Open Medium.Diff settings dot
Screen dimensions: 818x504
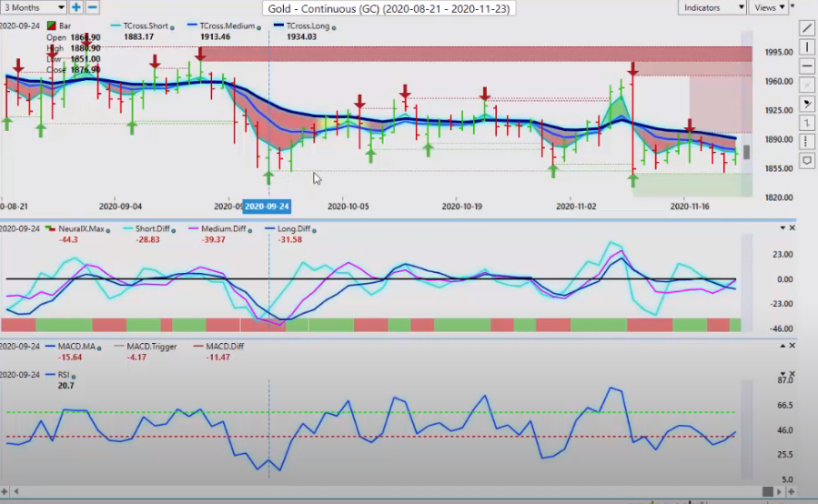(249, 230)
